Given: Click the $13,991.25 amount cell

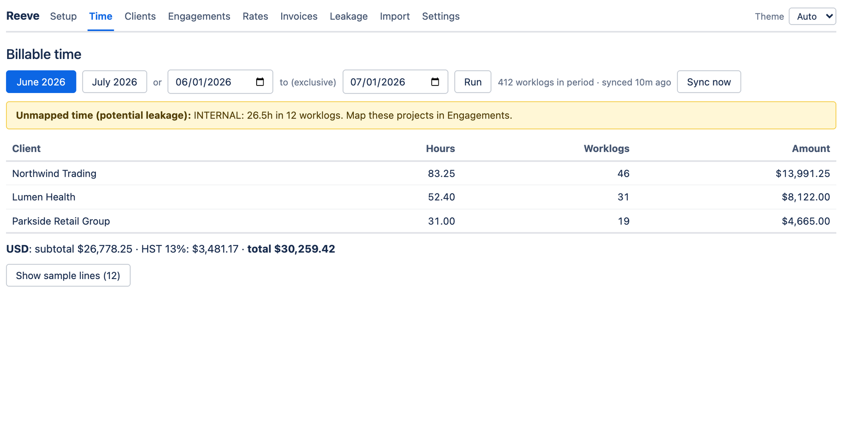Looking at the screenshot, I should pos(802,174).
